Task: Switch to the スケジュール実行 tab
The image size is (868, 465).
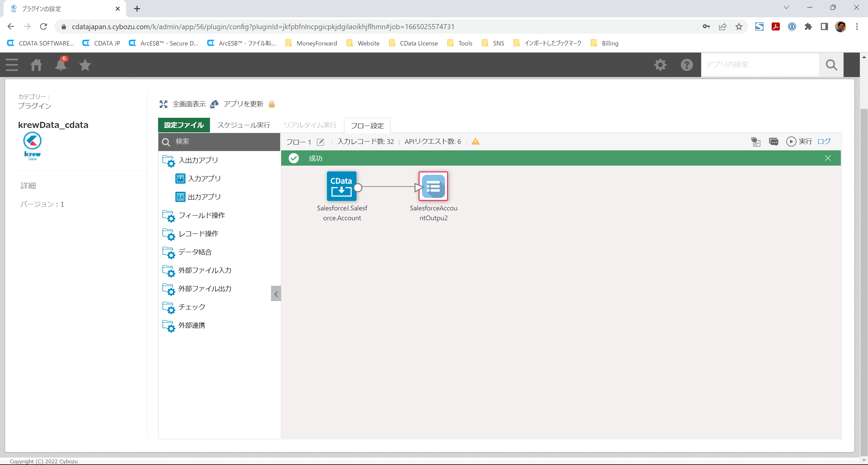Action: pos(244,125)
